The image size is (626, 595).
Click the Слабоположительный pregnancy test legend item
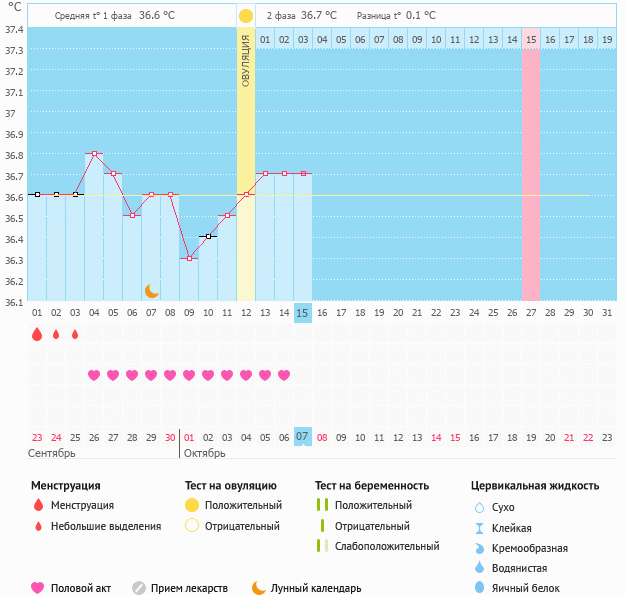[x=387, y=546]
